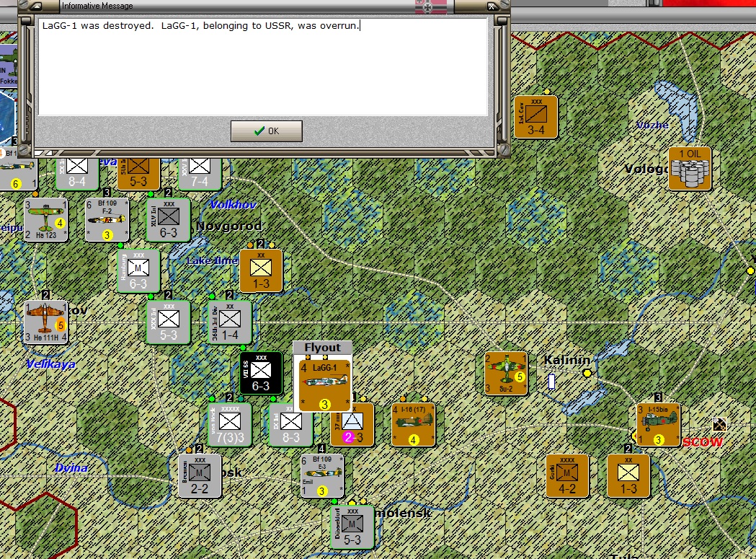Click the Vozhe lake label
The height and width of the screenshot is (559, 756).
click(652, 125)
